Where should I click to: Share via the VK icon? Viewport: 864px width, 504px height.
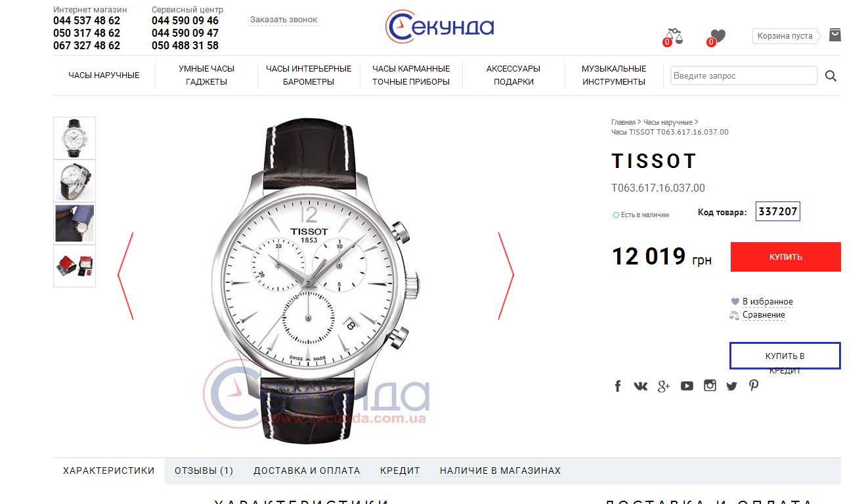tap(641, 386)
